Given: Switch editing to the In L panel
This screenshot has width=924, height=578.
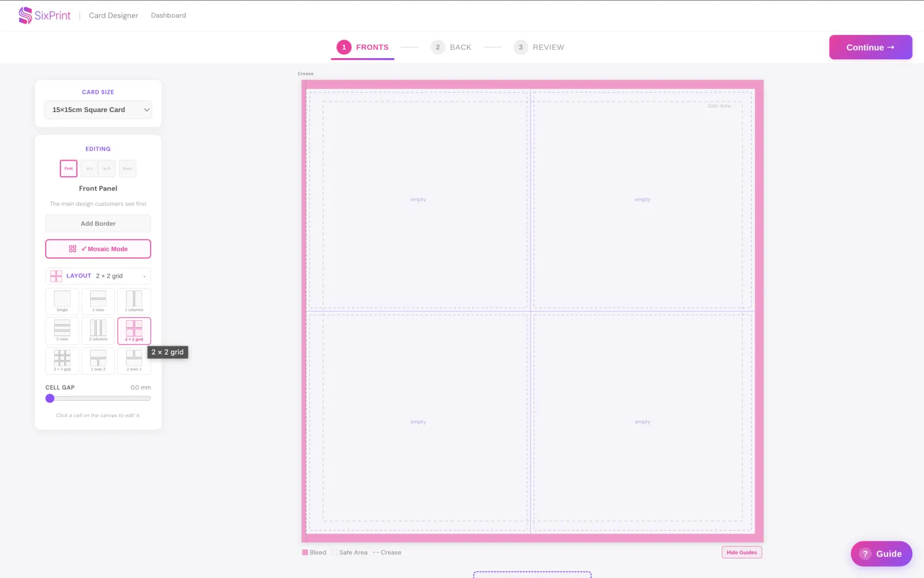Looking at the screenshot, I should point(89,168).
